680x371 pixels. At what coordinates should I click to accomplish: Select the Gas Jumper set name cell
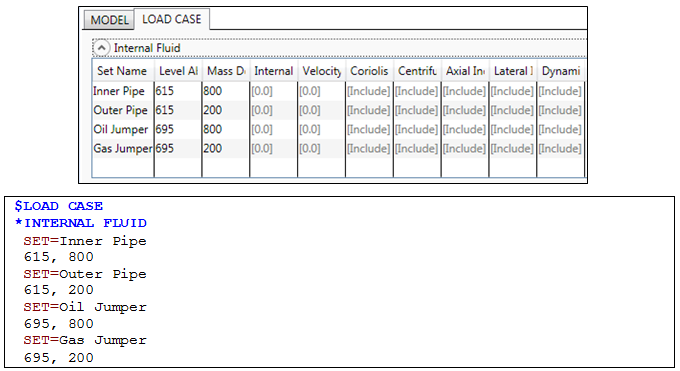pos(123,148)
